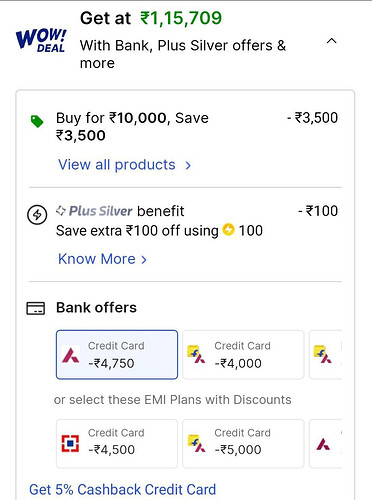This screenshot has width=372, height=500.
Task: Select Flipkart Axis Credit Card -₹4,000 offer
Action: [x=243, y=355]
